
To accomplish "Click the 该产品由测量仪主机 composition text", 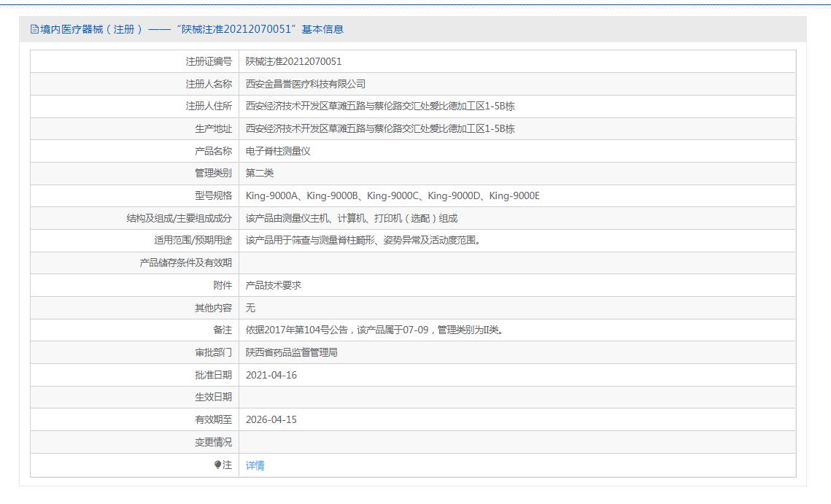I will pyautogui.click(x=352, y=218).
